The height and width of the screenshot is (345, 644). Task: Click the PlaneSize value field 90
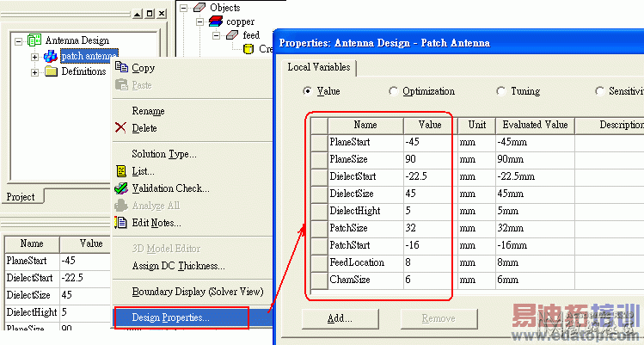point(430,159)
